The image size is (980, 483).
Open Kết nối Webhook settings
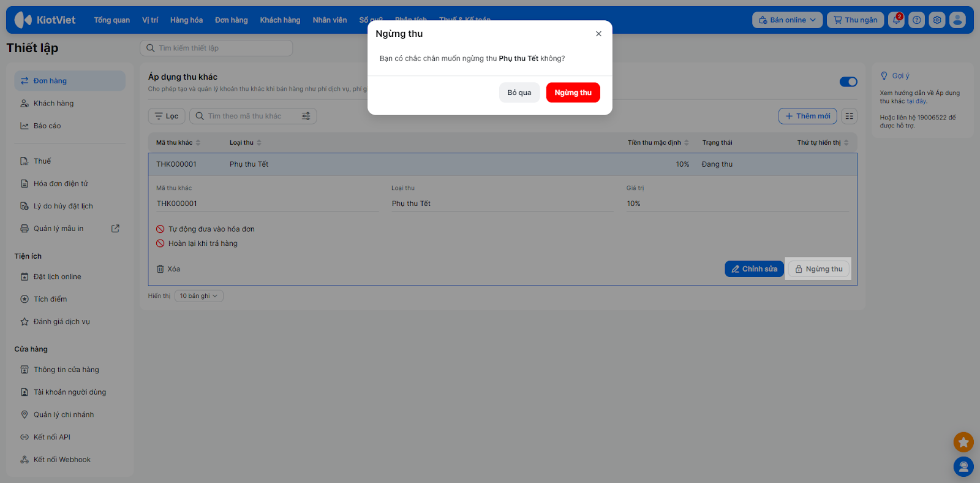[x=70, y=460]
